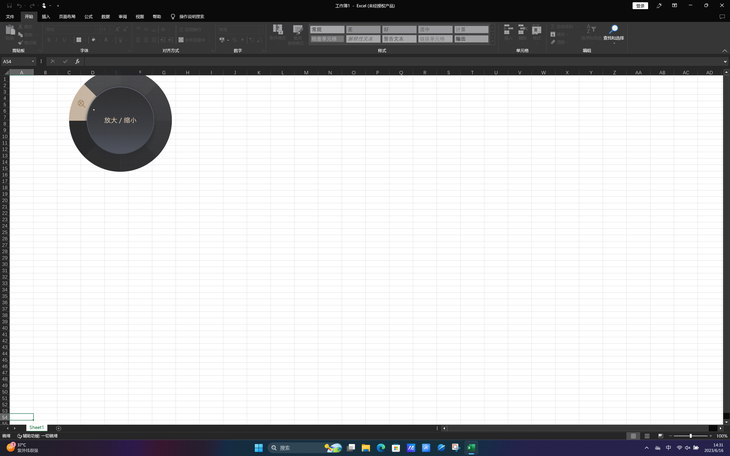Click the zoom slider handle in the status bar

click(x=690, y=436)
